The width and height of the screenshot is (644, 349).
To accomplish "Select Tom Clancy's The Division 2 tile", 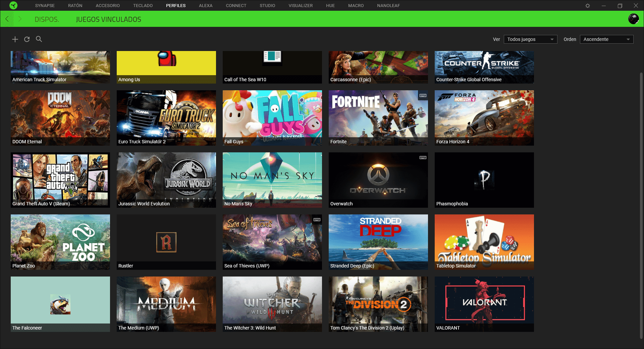I will (378, 304).
